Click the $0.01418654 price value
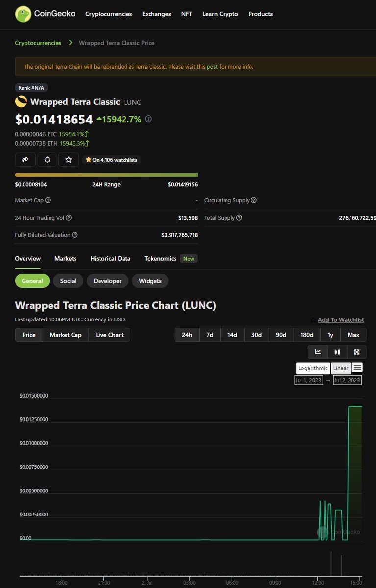The height and width of the screenshot is (588, 376). click(x=54, y=119)
